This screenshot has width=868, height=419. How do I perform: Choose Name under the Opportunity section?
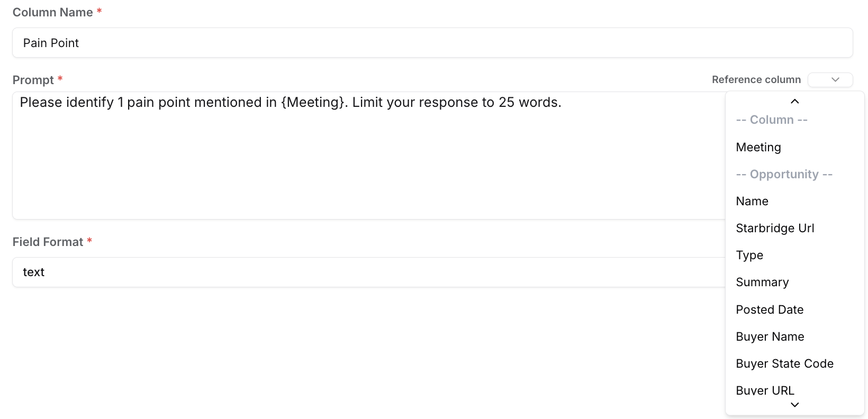point(752,201)
